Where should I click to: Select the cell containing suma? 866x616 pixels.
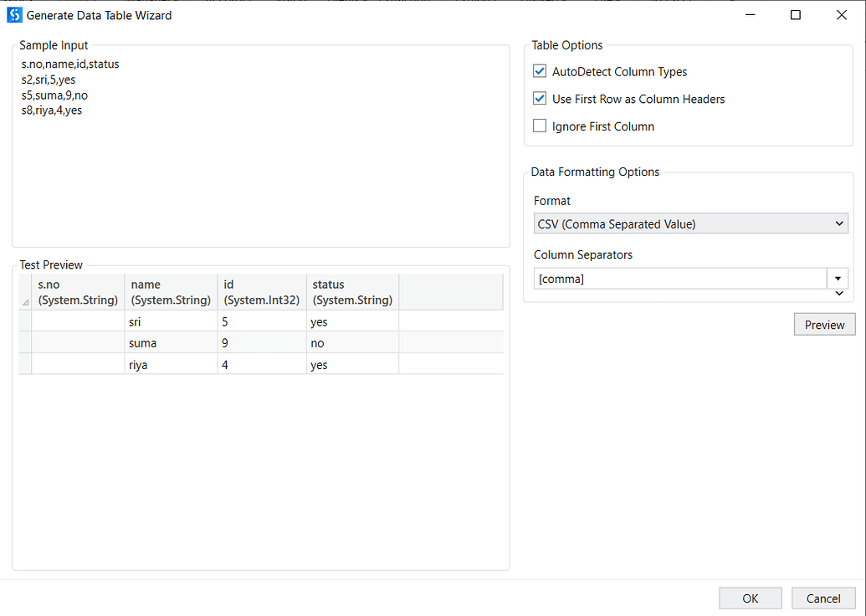(171, 343)
